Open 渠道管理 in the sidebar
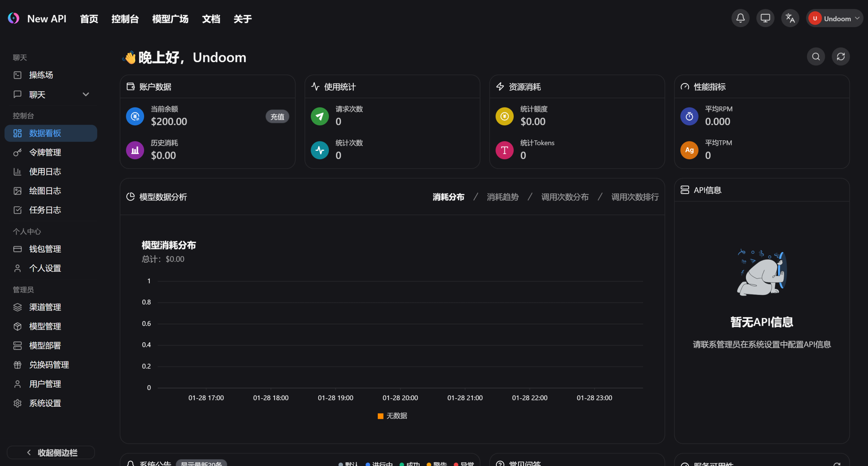The image size is (868, 466). point(45,307)
